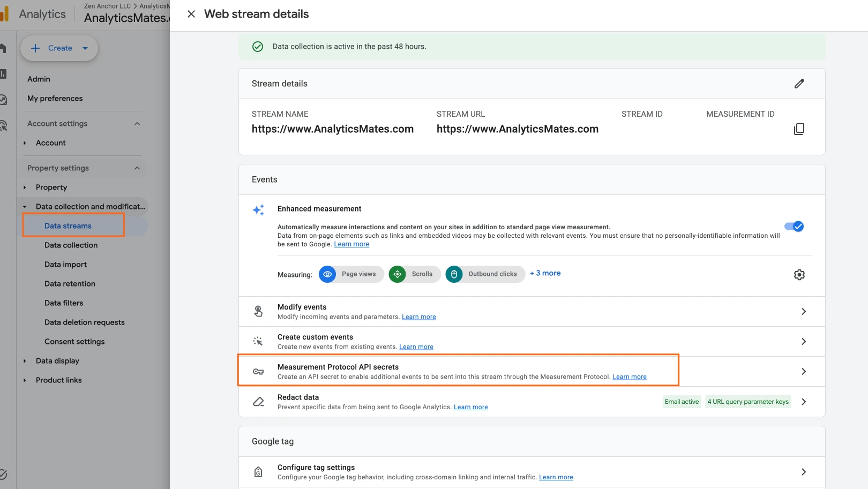Open Admin in the sidebar
This screenshot has height=489, width=868.
coord(39,79)
